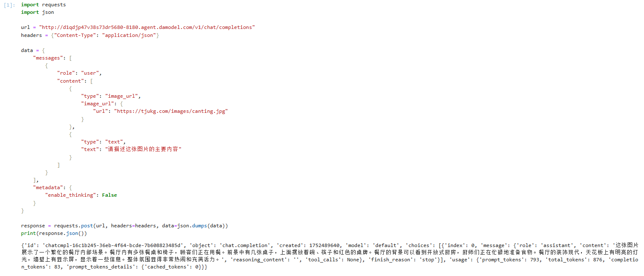
Task: Click the [1] cell execution prompt
Action: pos(10,5)
